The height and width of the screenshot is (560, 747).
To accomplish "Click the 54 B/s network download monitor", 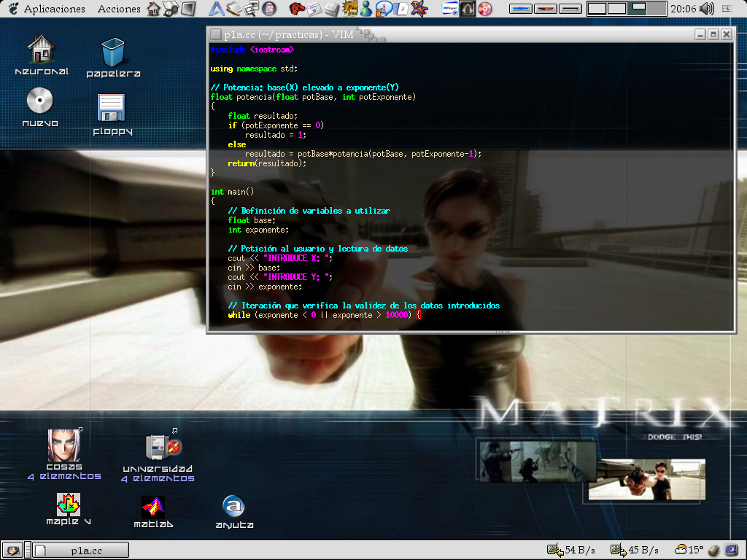I will coord(570,550).
